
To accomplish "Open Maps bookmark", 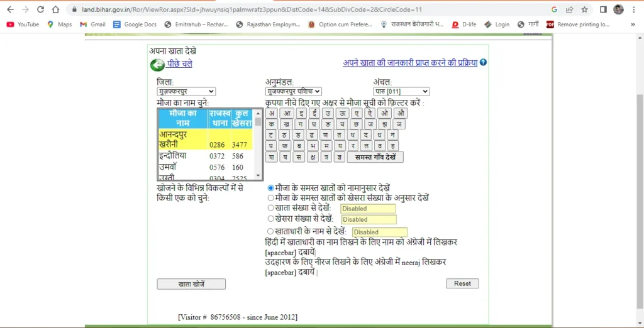I will pos(60,25).
